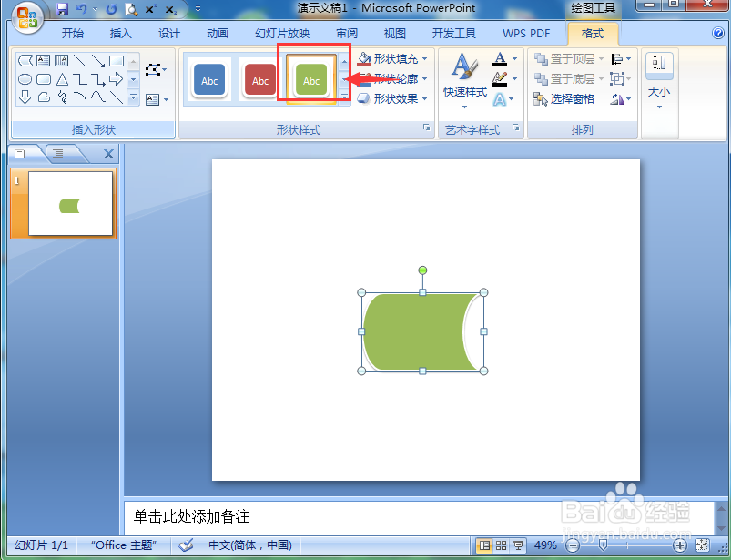Select the rounded rectangle shape
The height and width of the screenshot is (560, 731).
(x=43, y=79)
